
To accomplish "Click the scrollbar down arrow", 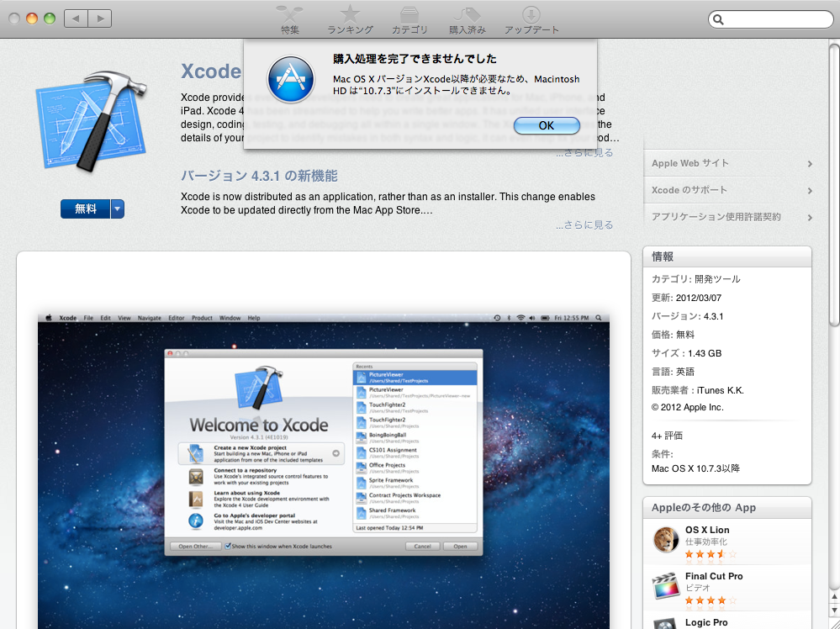I will 834,610.
